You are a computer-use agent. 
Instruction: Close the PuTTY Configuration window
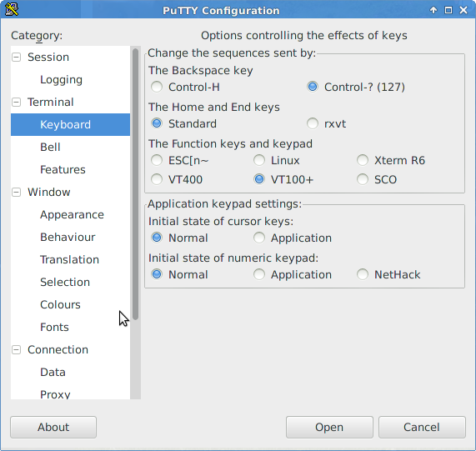[463, 10]
